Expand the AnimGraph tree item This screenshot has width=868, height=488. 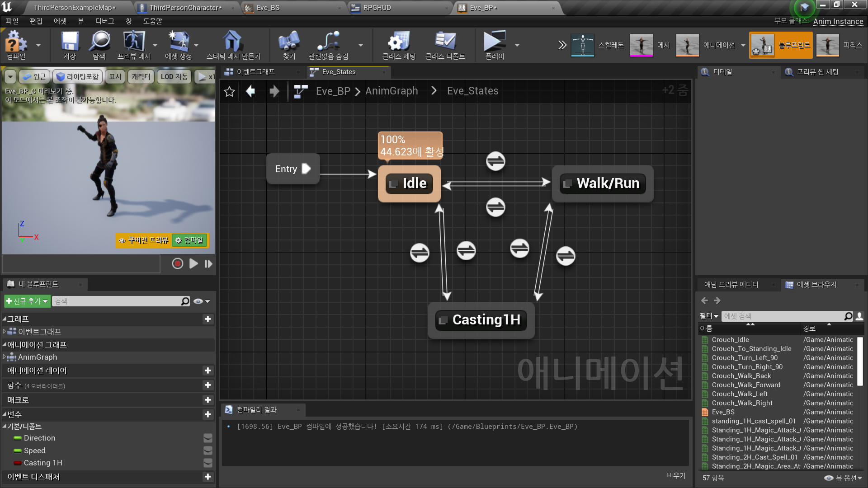4,357
